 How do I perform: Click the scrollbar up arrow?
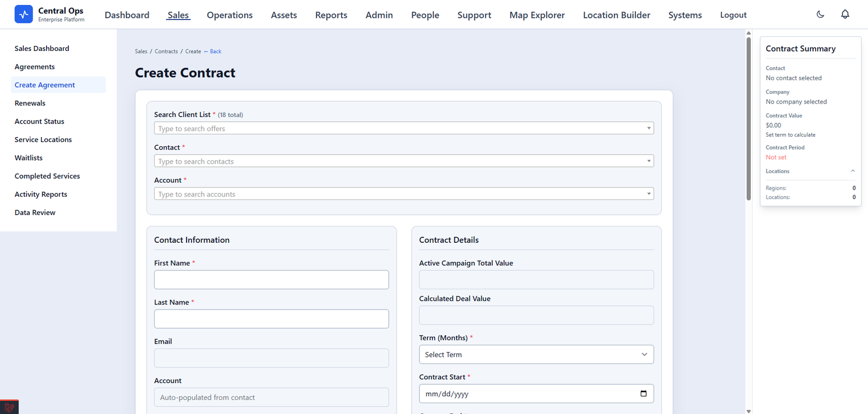pyautogui.click(x=749, y=33)
